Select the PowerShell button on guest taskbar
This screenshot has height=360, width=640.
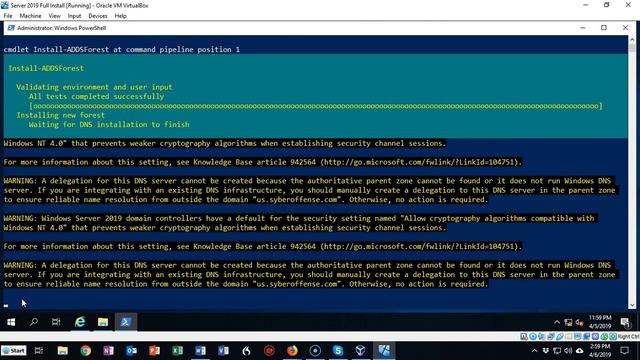125,322
